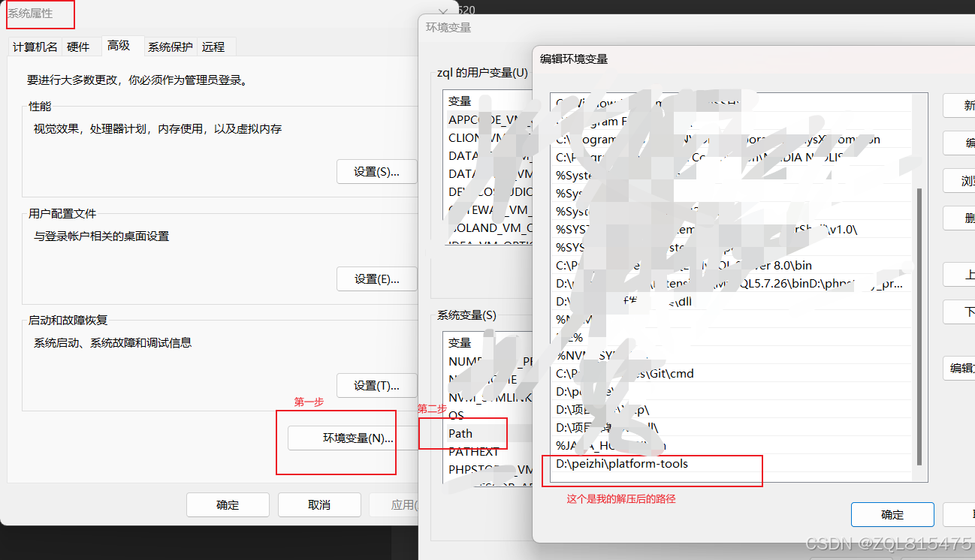Switch to the 硬件 tab
This screenshot has height=560, width=975.
pyautogui.click(x=78, y=47)
